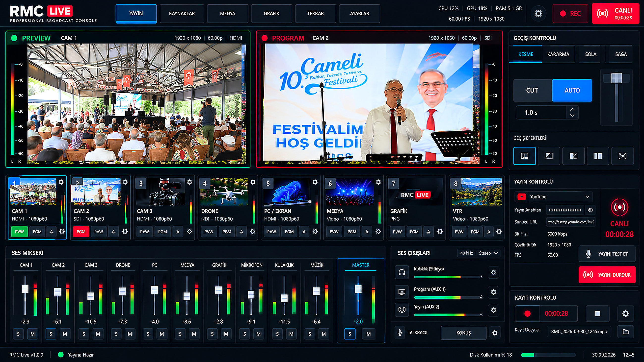Image resolution: width=644 pixels, height=362 pixels.
Task: Open the AYARLAR tab
Action: click(359, 14)
